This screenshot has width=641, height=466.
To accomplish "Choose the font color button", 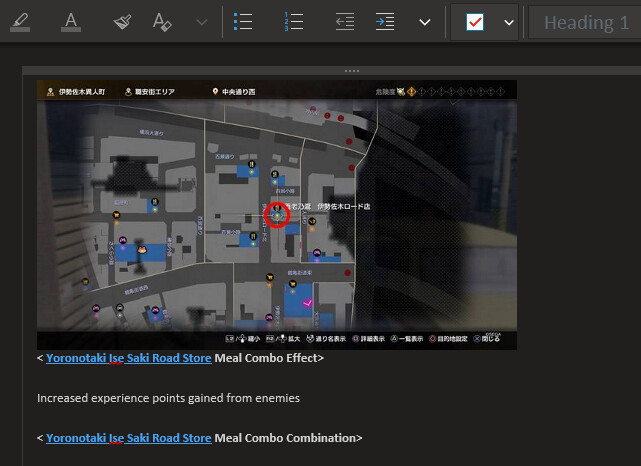I will (x=71, y=22).
